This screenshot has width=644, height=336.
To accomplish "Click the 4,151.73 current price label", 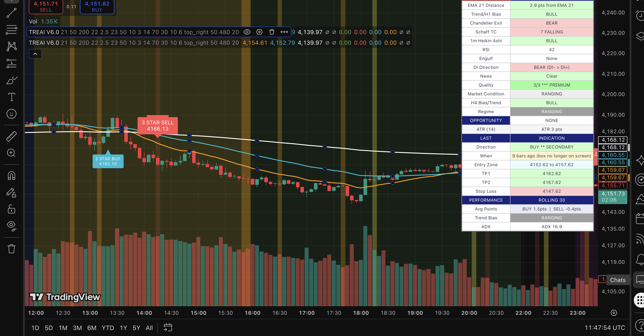I will click(x=613, y=197).
